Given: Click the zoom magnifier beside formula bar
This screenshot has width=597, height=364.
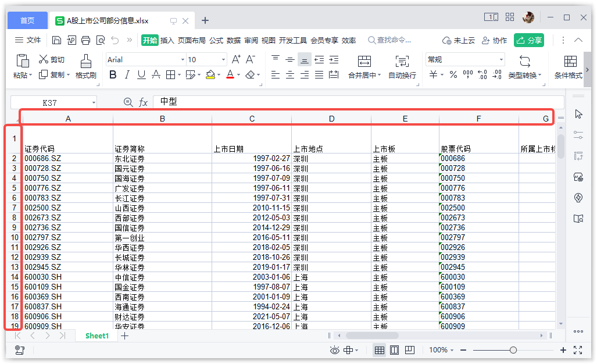Looking at the screenshot, I should 128,102.
